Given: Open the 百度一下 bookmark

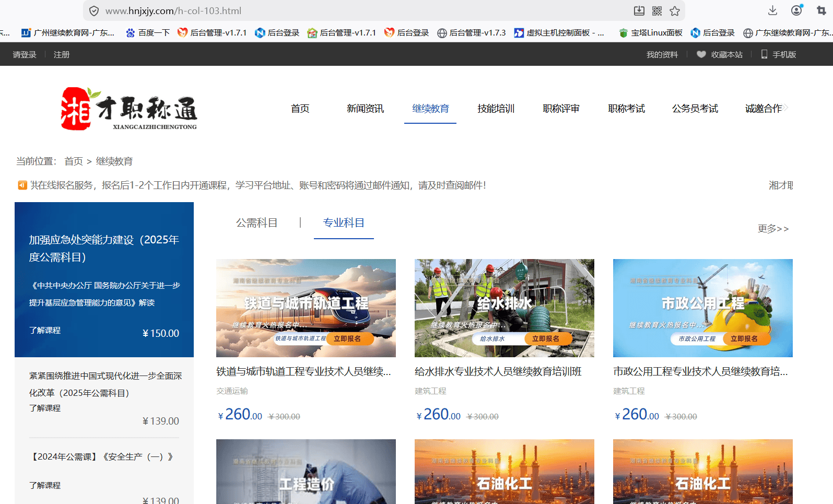Looking at the screenshot, I should pos(148,33).
